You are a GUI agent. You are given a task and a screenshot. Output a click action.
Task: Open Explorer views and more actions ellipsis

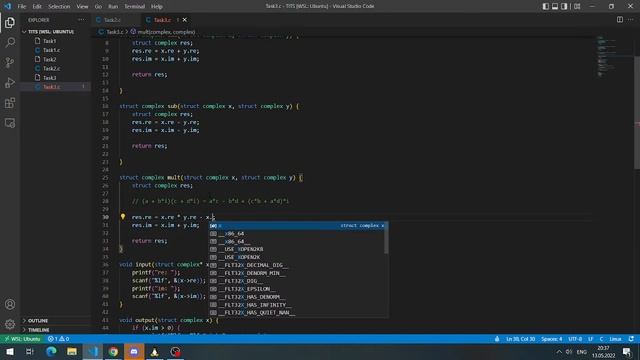81,20
